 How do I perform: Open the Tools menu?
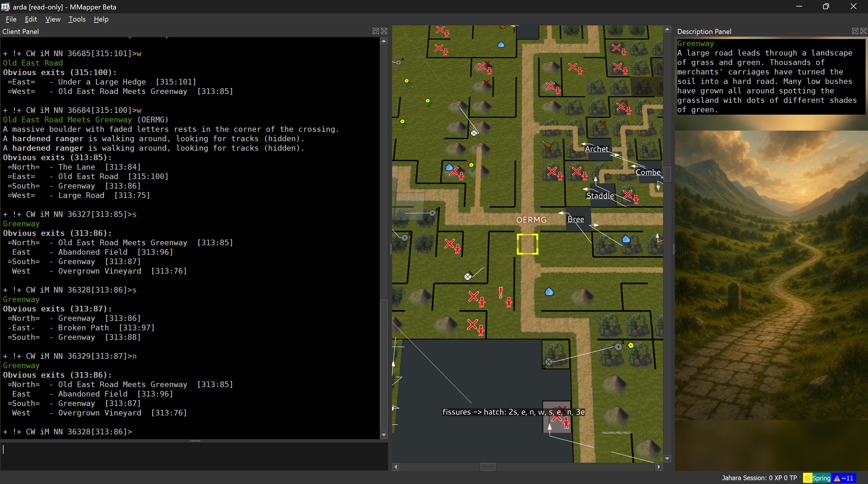(77, 19)
